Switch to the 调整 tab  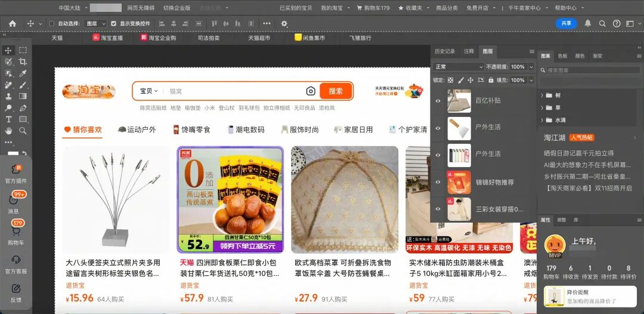(x=561, y=220)
